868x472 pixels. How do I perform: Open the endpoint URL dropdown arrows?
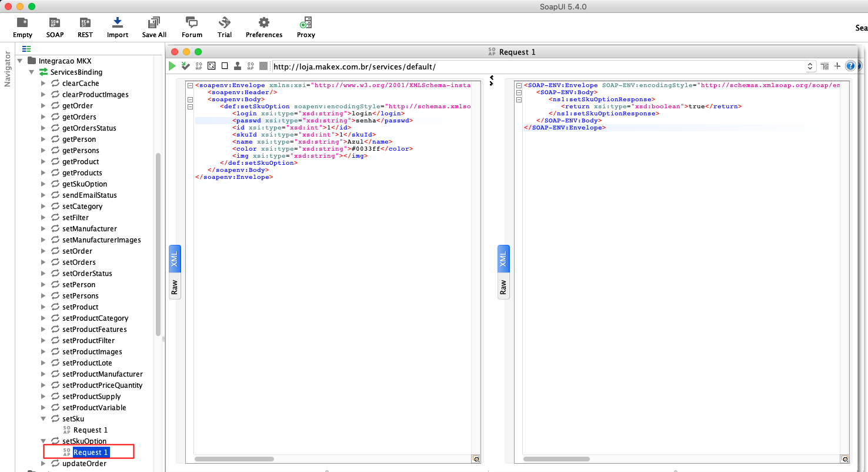810,67
